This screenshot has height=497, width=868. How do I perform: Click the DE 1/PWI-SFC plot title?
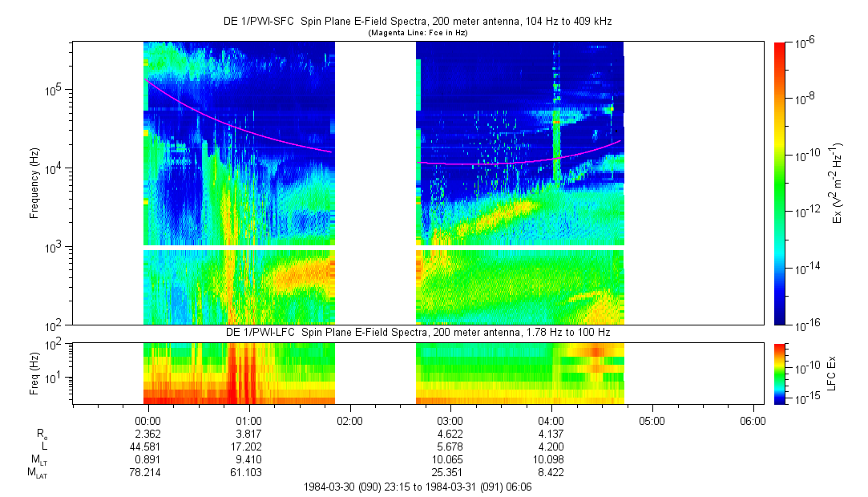pyautogui.click(x=417, y=22)
